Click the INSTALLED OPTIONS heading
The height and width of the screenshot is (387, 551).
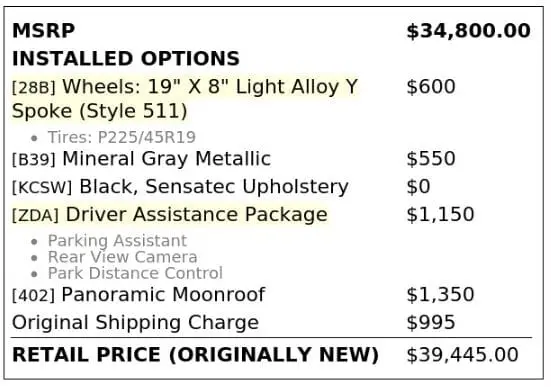point(126,58)
